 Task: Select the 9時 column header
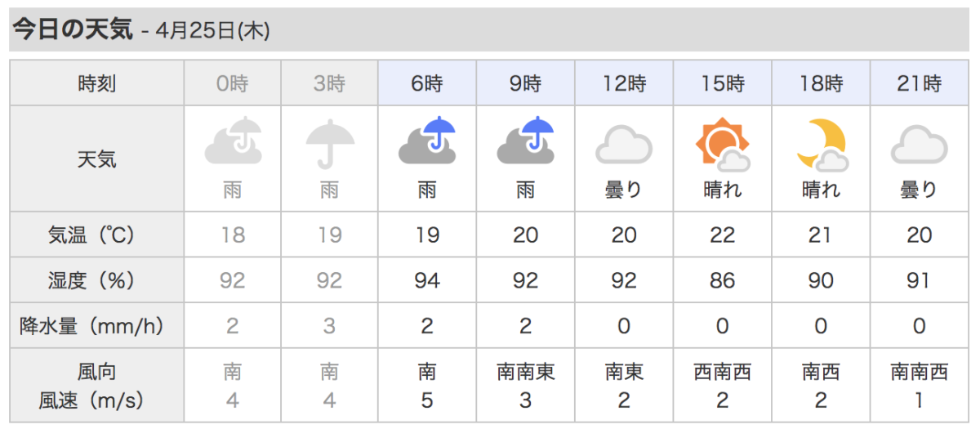(526, 83)
